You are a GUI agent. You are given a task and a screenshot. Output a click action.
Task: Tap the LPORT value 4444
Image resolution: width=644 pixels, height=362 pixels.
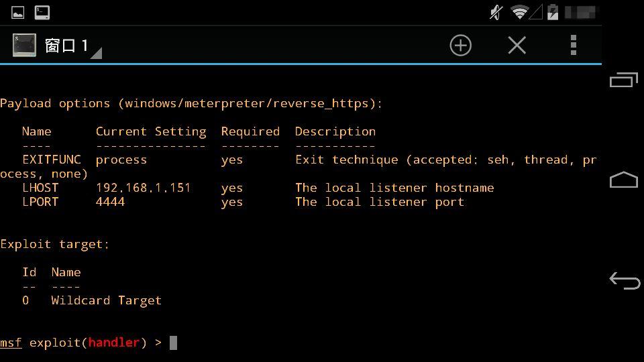(110, 202)
